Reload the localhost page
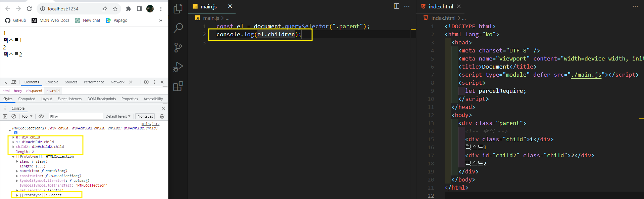644x199 pixels. click(x=29, y=9)
